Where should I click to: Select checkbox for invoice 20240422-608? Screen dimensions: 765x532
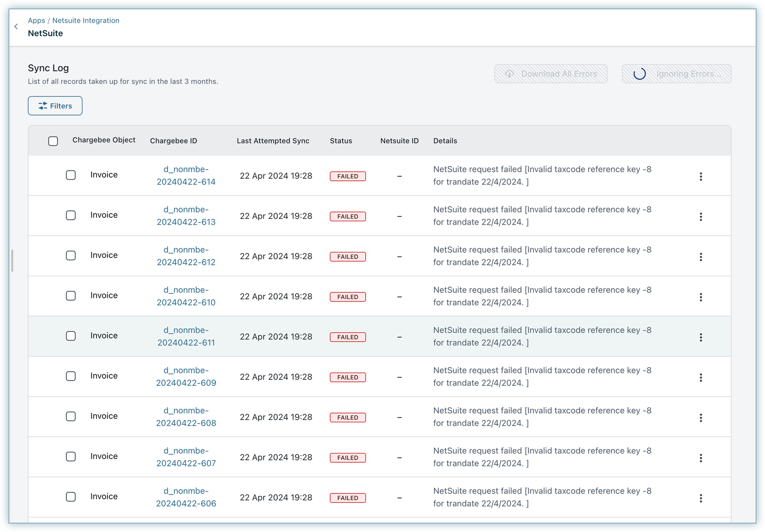(x=71, y=416)
